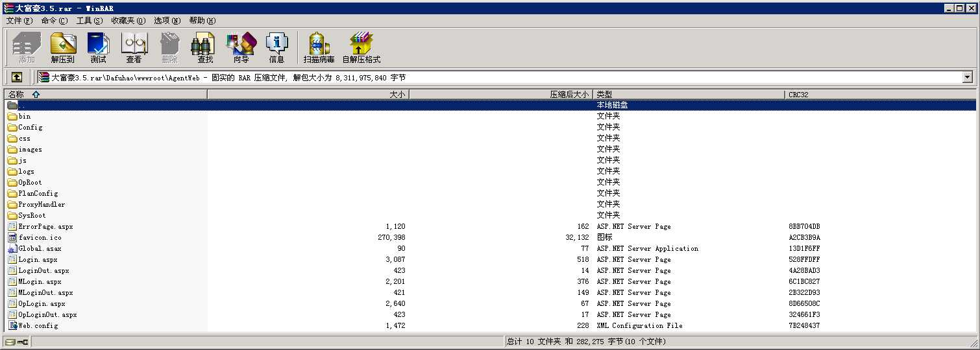
Task: Click the status bar total summary text
Action: (586, 342)
